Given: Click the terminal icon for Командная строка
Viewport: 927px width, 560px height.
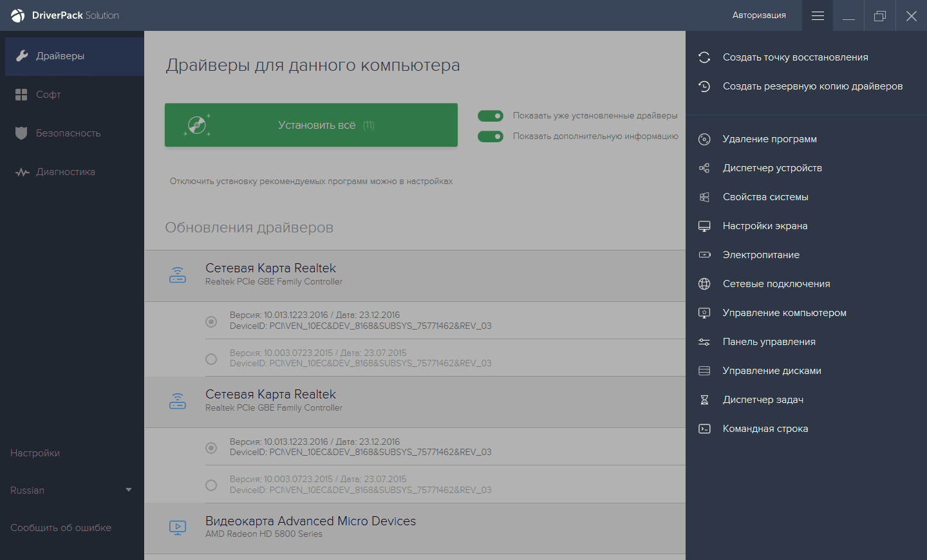Looking at the screenshot, I should (704, 429).
